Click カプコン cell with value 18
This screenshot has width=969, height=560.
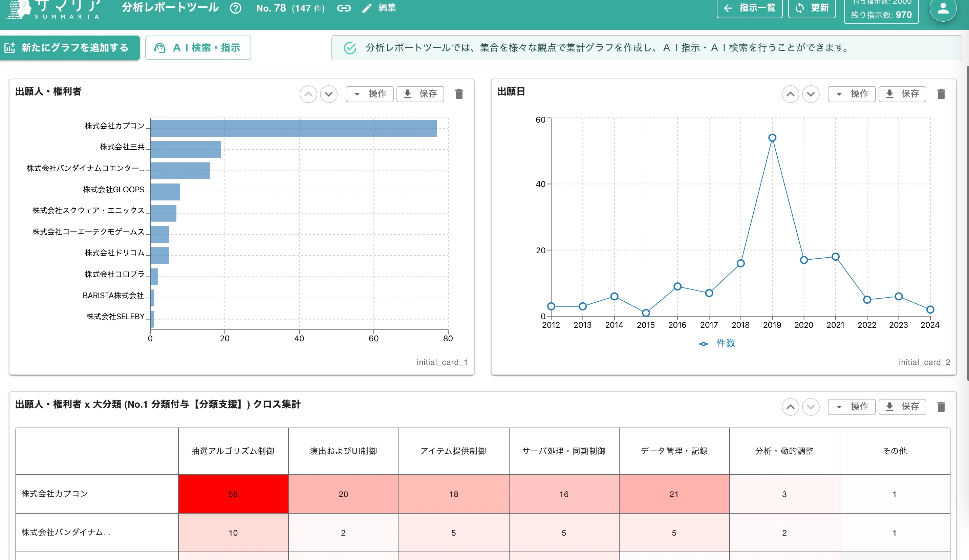click(454, 494)
